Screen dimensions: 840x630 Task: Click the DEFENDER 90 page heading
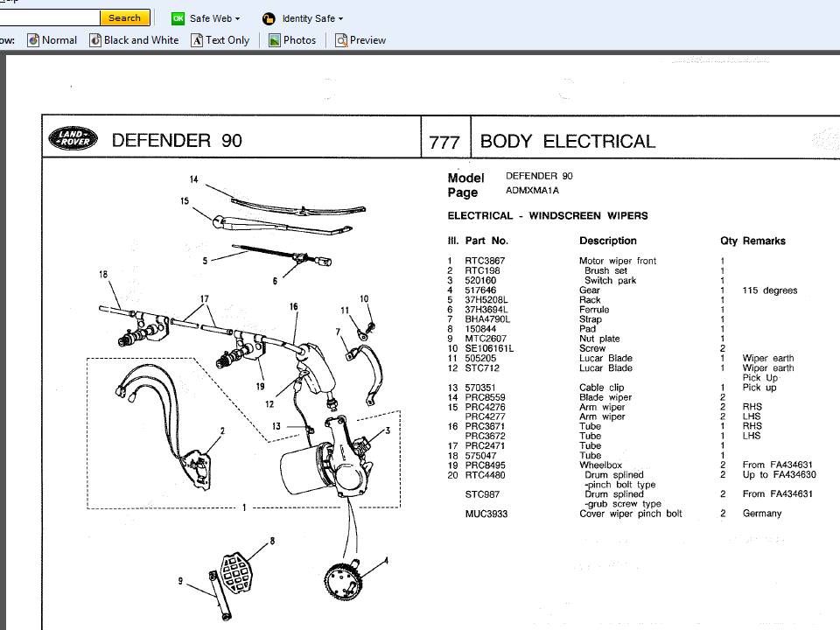pos(177,140)
